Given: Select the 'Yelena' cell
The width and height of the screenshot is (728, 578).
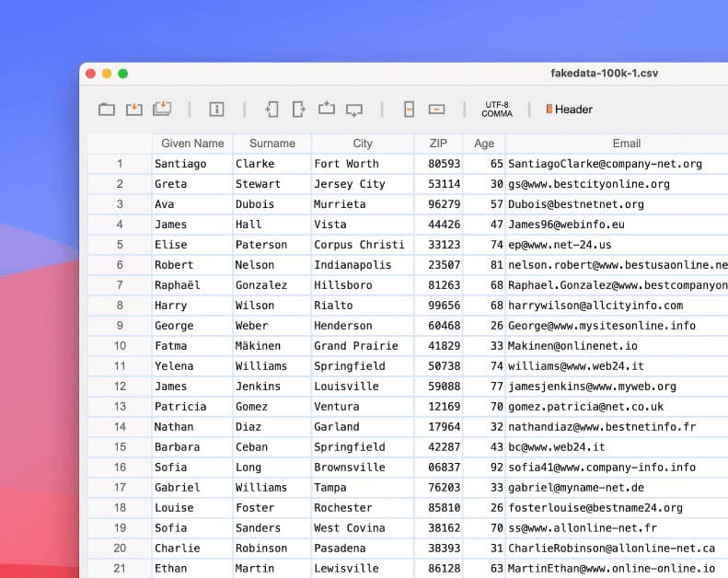Looking at the screenshot, I should click(192, 365).
